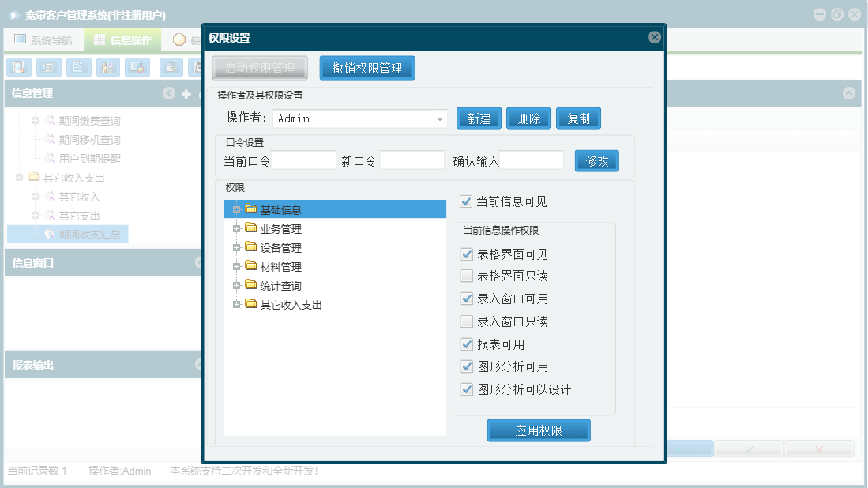Screen dimensions: 868x488
Task: Expand 期间缴费查询 node in main window tree
Action: click(x=35, y=120)
